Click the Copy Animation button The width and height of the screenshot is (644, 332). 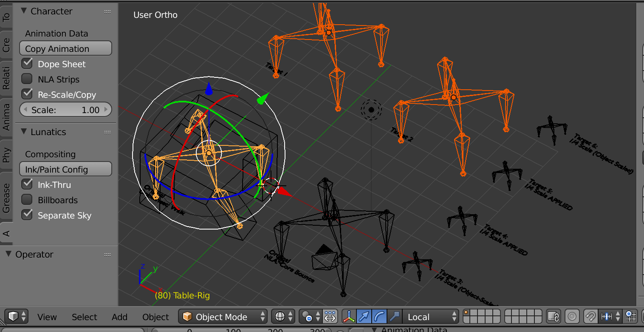click(65, 48)
